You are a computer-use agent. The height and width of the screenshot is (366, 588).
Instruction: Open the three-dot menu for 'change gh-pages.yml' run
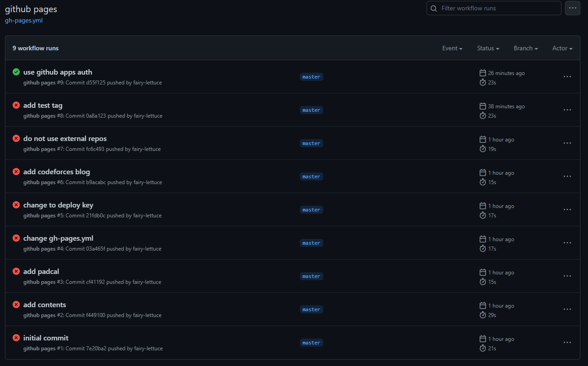567,243
